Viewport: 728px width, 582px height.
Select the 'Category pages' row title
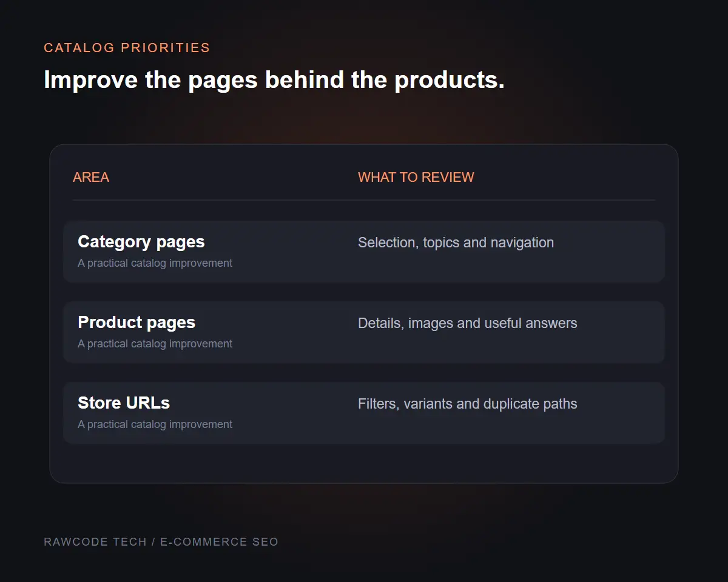(x=141, y=242)
